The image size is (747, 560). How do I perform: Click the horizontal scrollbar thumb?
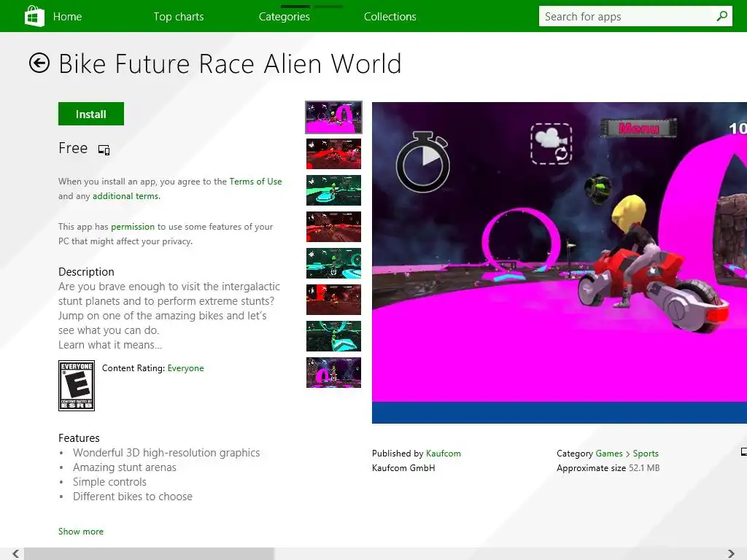tap(149, 553)
